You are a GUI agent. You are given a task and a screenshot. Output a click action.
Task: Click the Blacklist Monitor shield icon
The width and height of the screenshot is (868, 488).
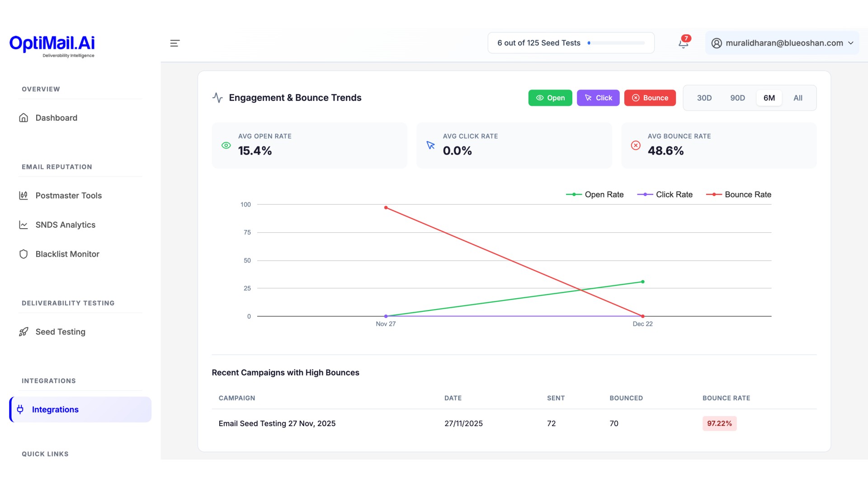tap(24, 254)
